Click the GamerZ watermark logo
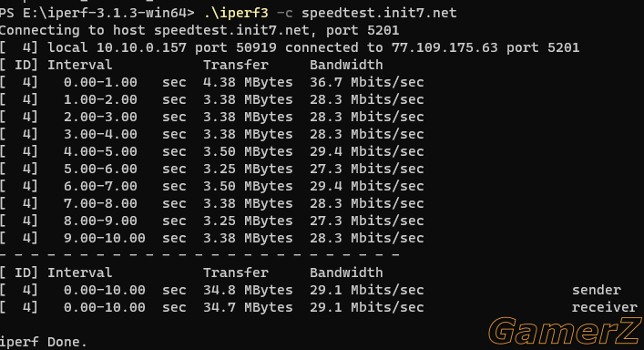 pos(566,331)
